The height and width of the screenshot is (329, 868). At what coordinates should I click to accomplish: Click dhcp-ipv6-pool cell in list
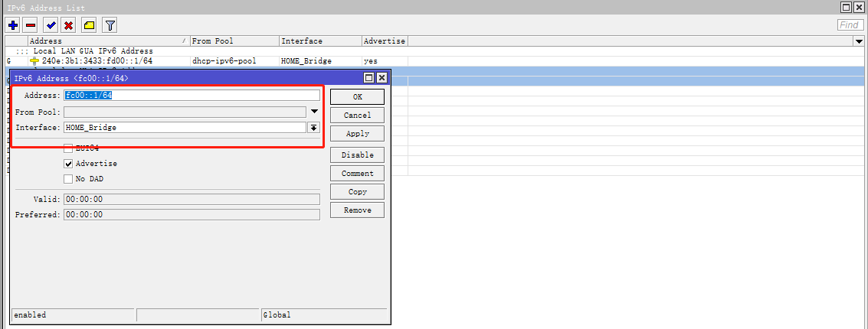click(224, 60)
